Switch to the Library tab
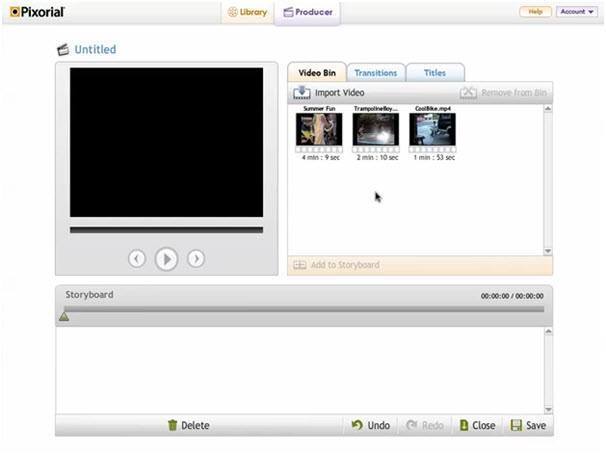 247,13
